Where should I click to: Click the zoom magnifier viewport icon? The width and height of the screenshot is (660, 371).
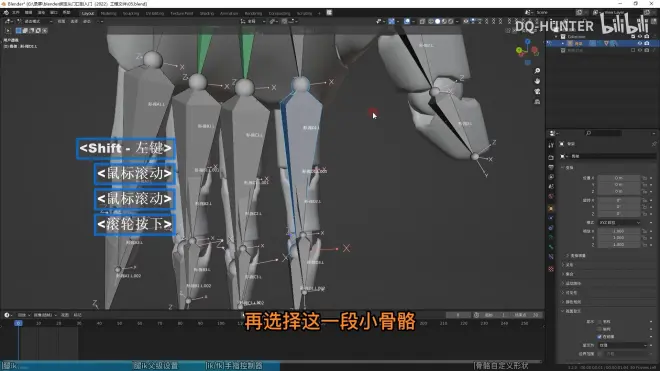tap(537, 71)
